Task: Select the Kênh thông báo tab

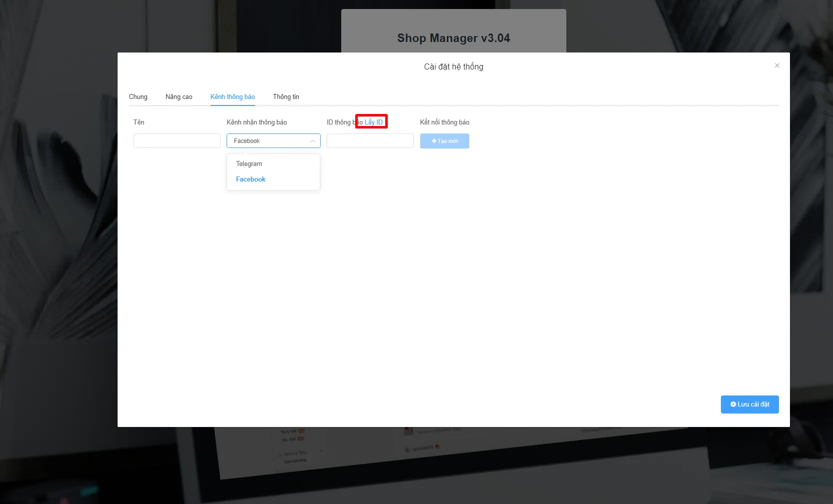Action: coord(233,97)
